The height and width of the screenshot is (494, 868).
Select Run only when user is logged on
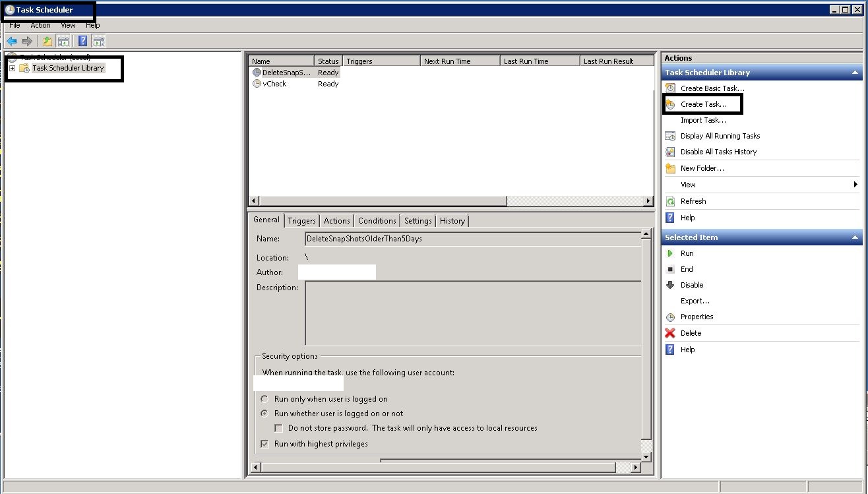pos(264,399)
